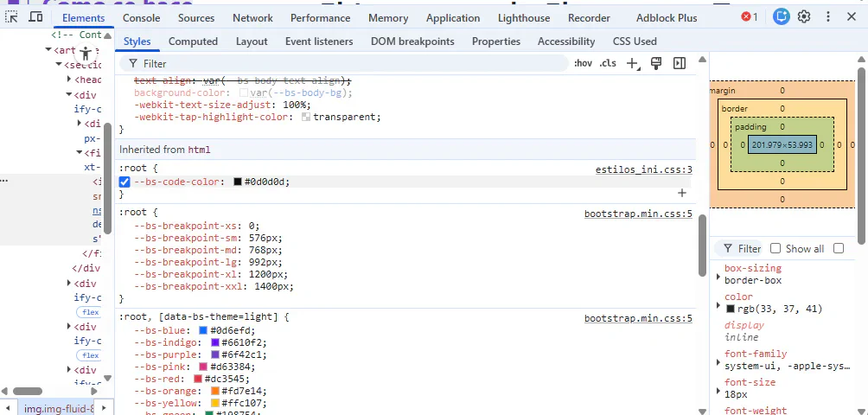Click the #0d0d0d color swatch
This screenshot has height=415, width=868.
coord(238,182)
